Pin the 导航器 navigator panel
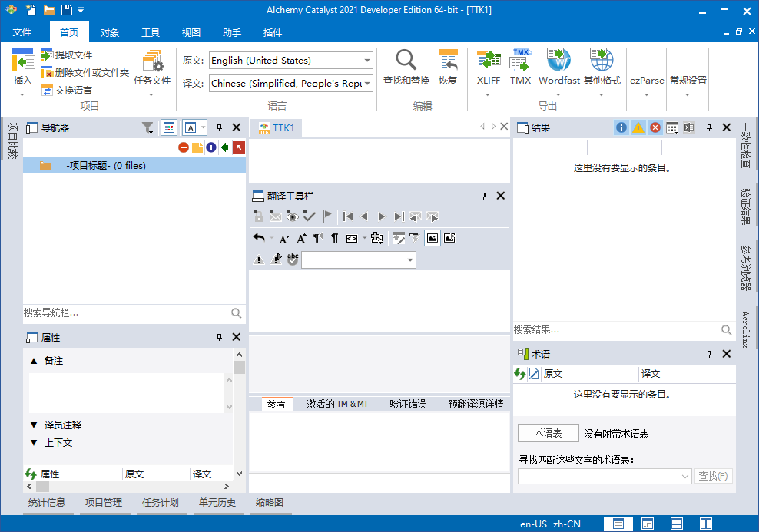Image resolution: width=759 pixels, height=532 pixels. 219,127
